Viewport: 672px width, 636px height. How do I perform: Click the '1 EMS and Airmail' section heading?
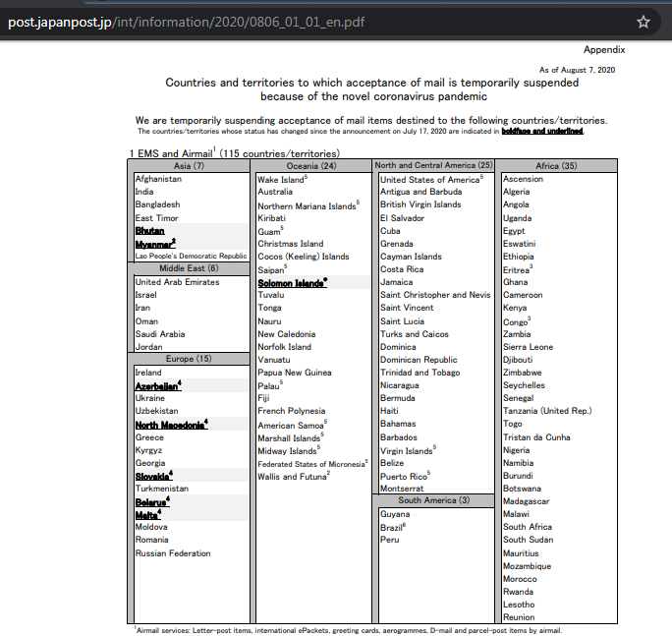click(x=235, y=153)
